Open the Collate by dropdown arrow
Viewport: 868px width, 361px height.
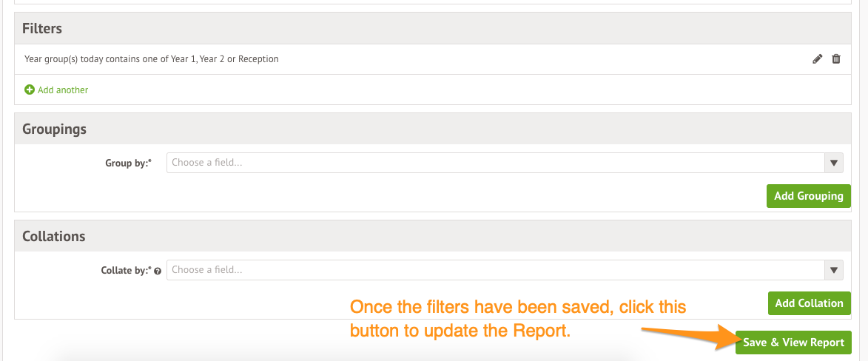[x=834, y=270]
